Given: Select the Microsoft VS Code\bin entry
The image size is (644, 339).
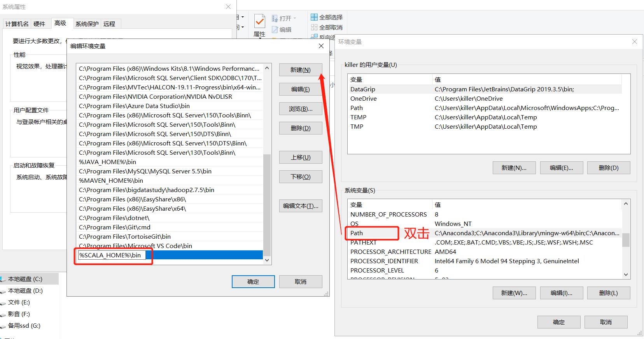Looking at the screenshot, I should coord(170,246).
